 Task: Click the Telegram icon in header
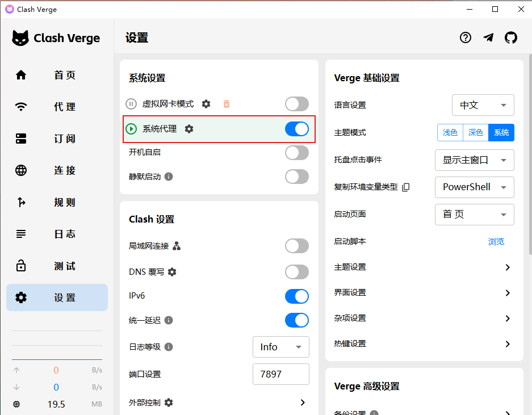[x=488, y=37]
